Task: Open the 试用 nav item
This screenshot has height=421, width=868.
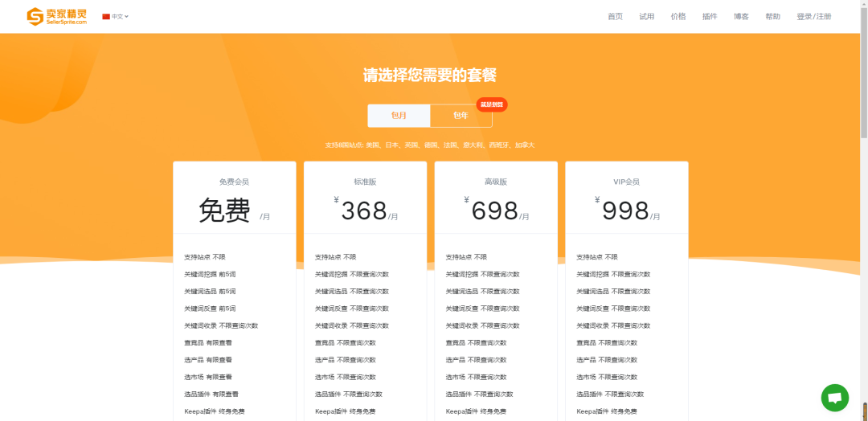Action: 646,17
